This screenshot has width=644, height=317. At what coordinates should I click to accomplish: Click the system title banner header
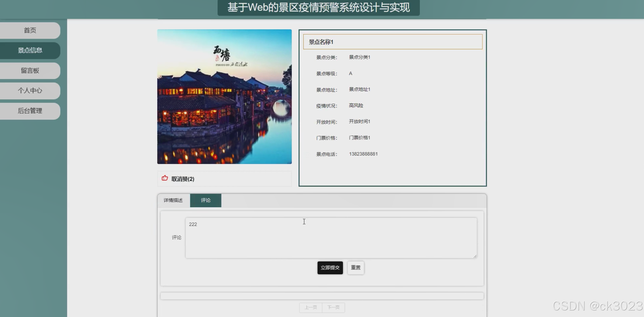pyautogui.click(x=318, y=8)
